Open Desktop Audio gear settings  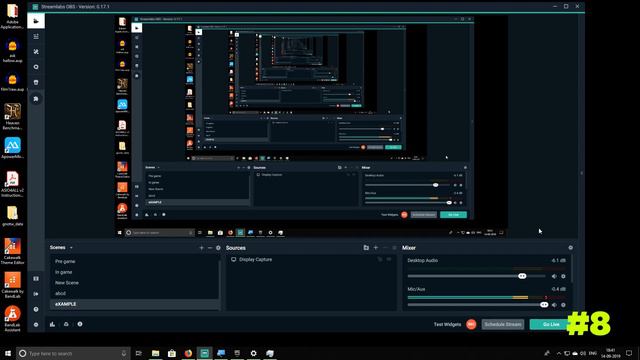tap(563, 276)
